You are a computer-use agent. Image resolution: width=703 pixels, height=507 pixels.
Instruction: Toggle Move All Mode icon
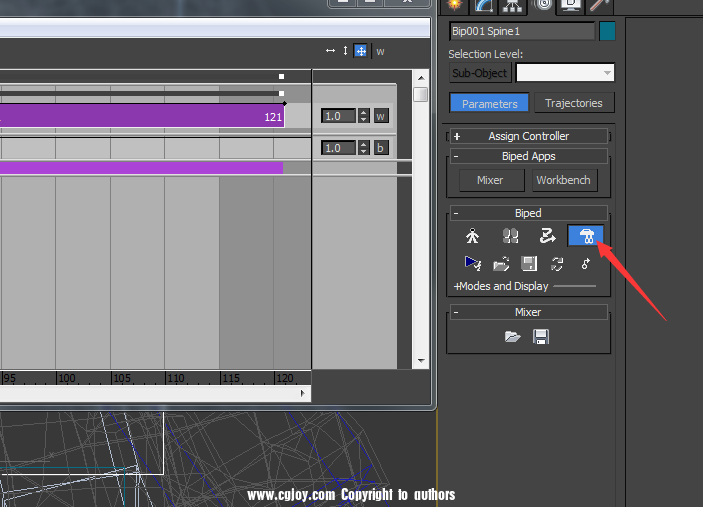[585, 264]
